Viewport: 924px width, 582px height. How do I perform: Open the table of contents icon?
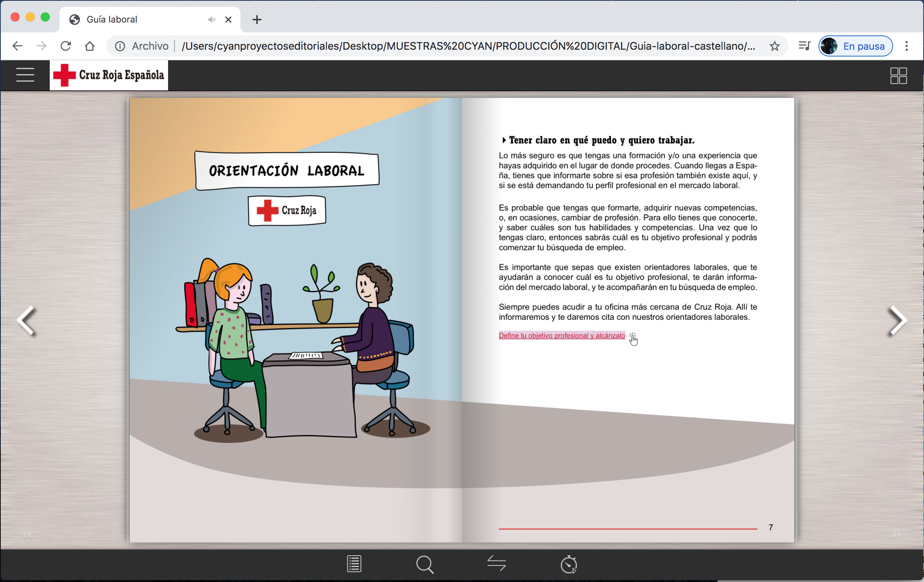[354, 564]
